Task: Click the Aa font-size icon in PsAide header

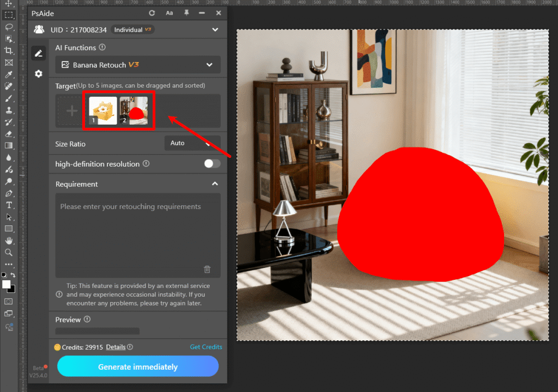Action: pos(169,13)
